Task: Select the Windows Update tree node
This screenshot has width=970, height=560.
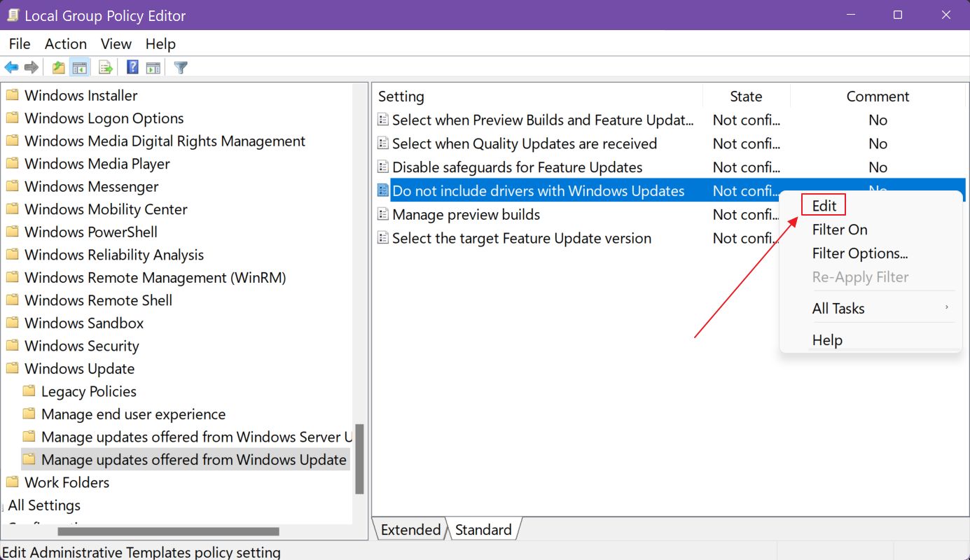Action: pos(79,368)
